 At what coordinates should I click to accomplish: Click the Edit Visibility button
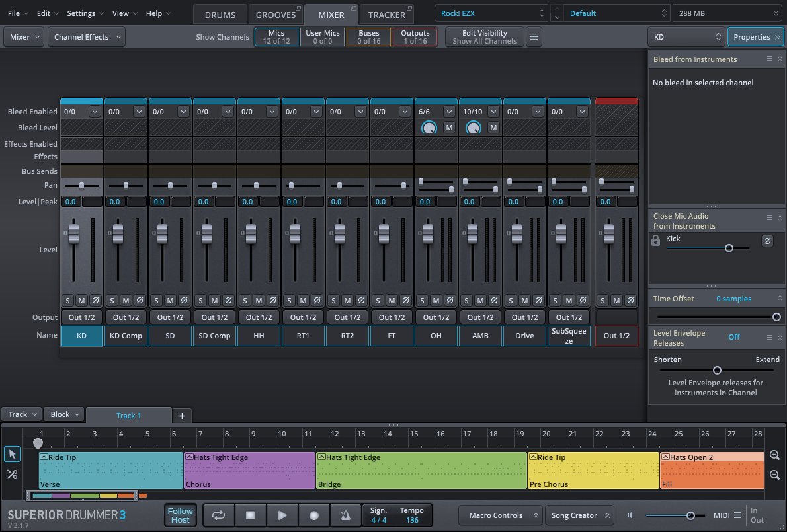point(484,37)
